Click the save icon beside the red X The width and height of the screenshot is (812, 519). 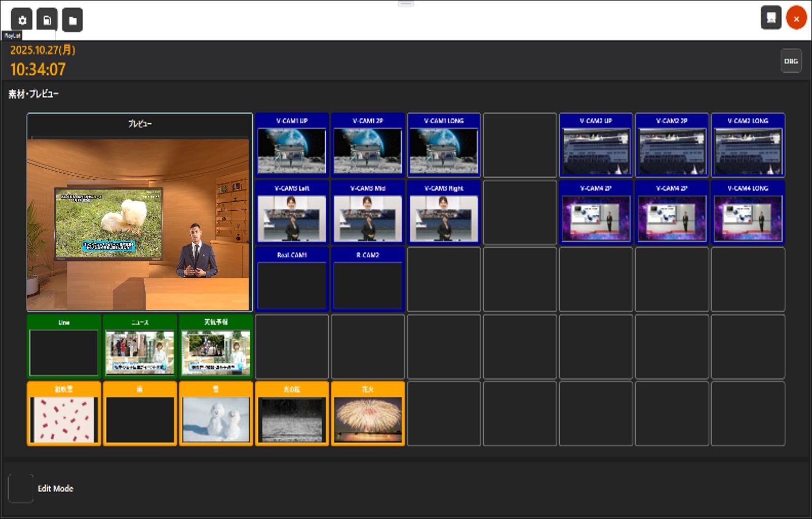771,18
